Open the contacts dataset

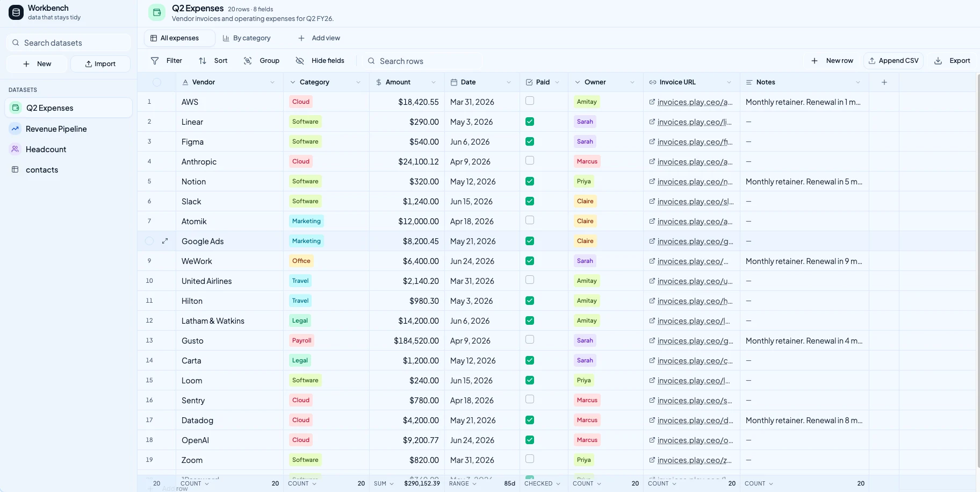click(x=69, y=169)
